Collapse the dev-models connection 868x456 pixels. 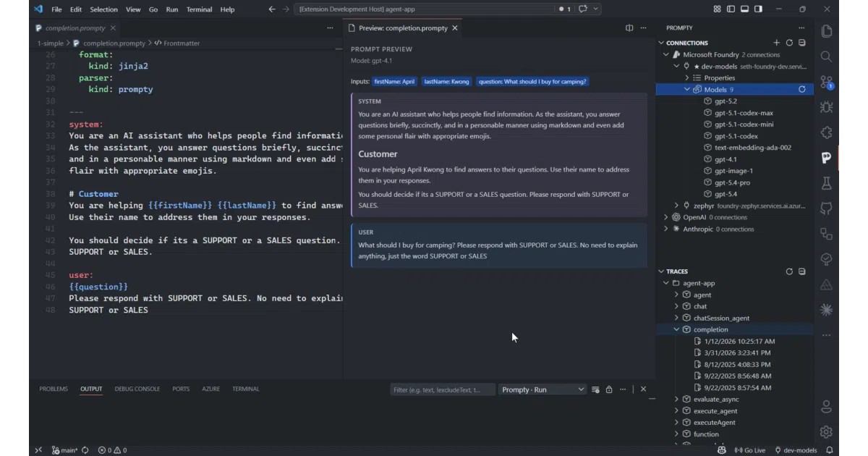click(676, 66)
